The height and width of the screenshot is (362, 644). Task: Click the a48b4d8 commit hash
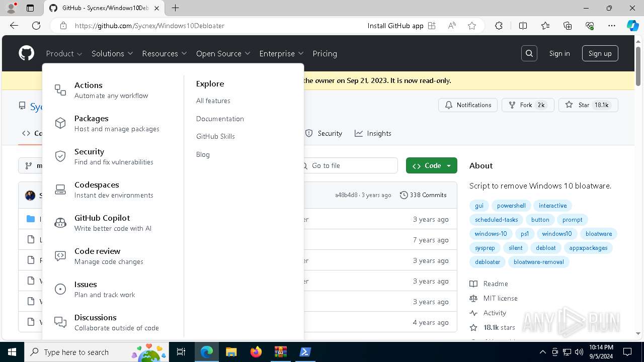click(x=346, y=195)
